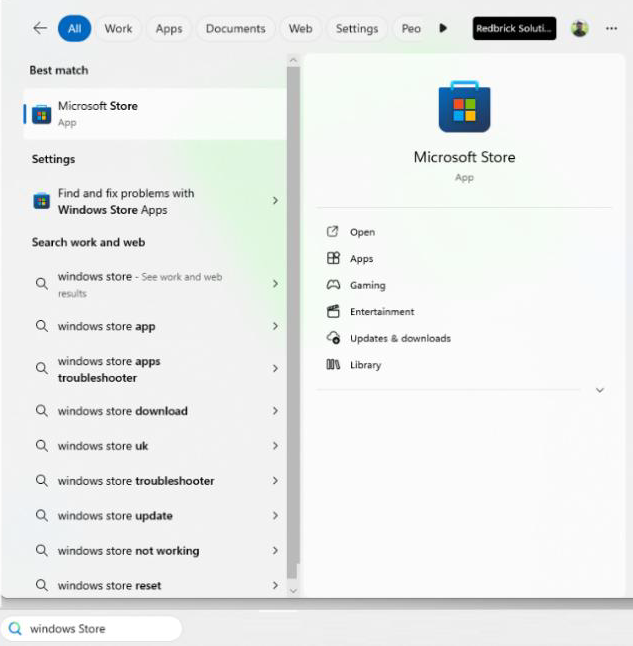Click search icon beside 'windows store download'
Screen dimensions: 633x646
pyautogui.click(x=42, y=410)
